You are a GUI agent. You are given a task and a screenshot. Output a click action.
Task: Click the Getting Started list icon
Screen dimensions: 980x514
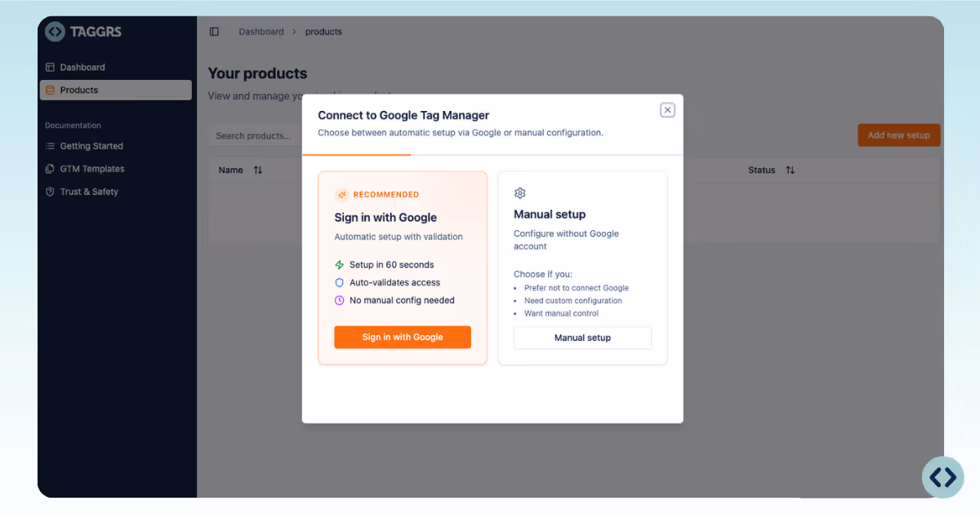coord(51,146)
